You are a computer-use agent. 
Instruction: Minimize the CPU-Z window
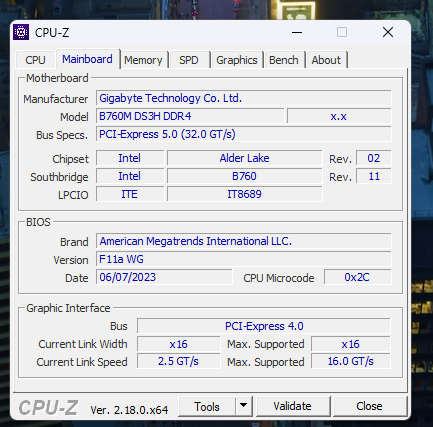pos(297,32)
